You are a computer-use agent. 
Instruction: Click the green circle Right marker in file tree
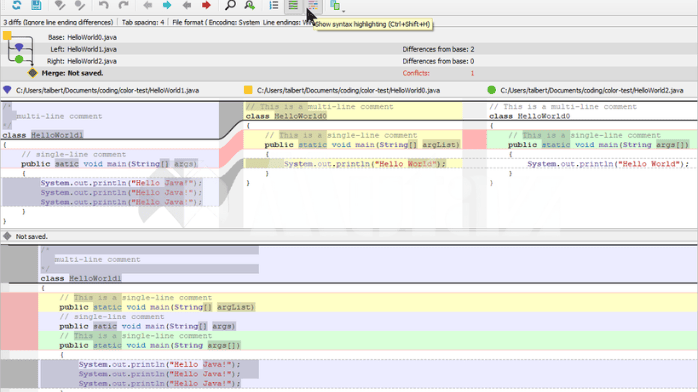[x=19, y=59]
